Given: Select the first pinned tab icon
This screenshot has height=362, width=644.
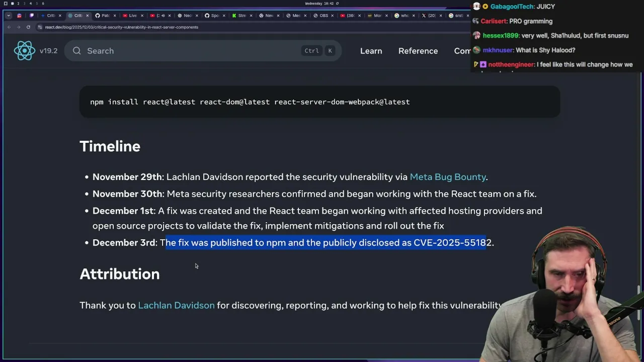Looking at the screenshot, I should (20, 16).
